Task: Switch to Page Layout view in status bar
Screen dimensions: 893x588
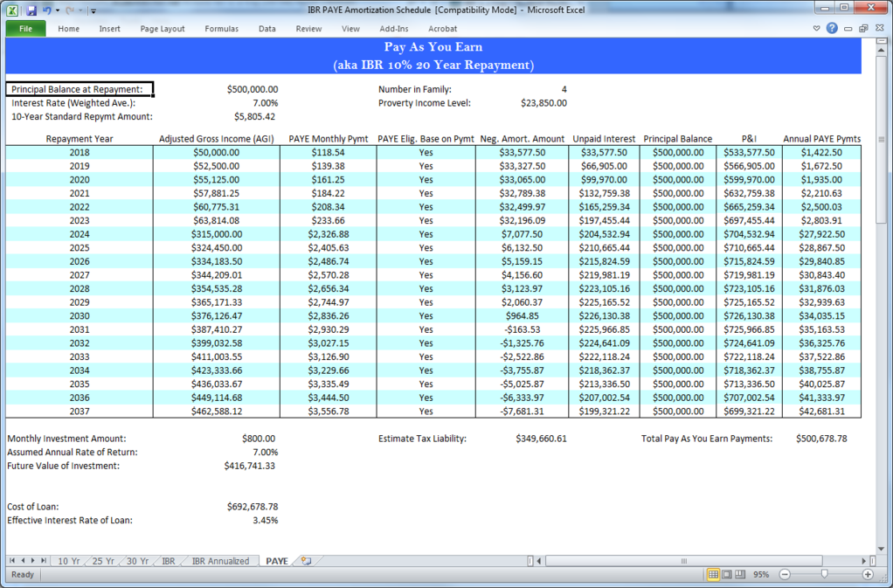Action: (727, 574)
